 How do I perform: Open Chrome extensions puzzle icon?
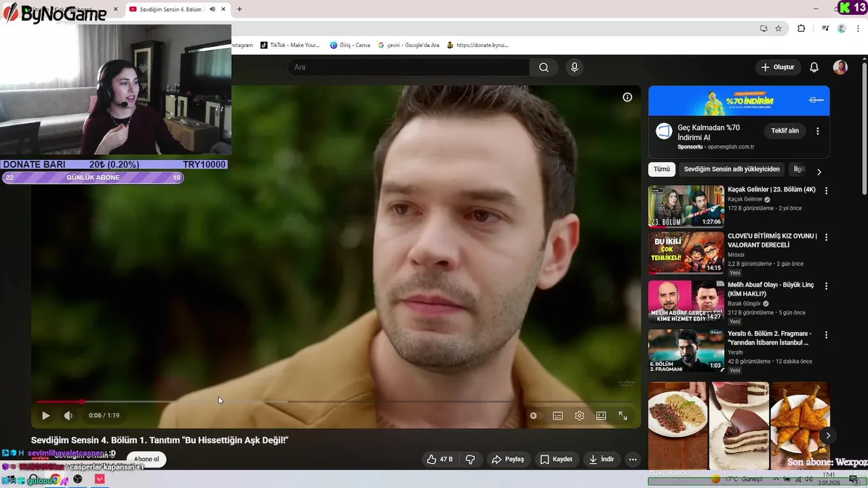coord(801,28)
